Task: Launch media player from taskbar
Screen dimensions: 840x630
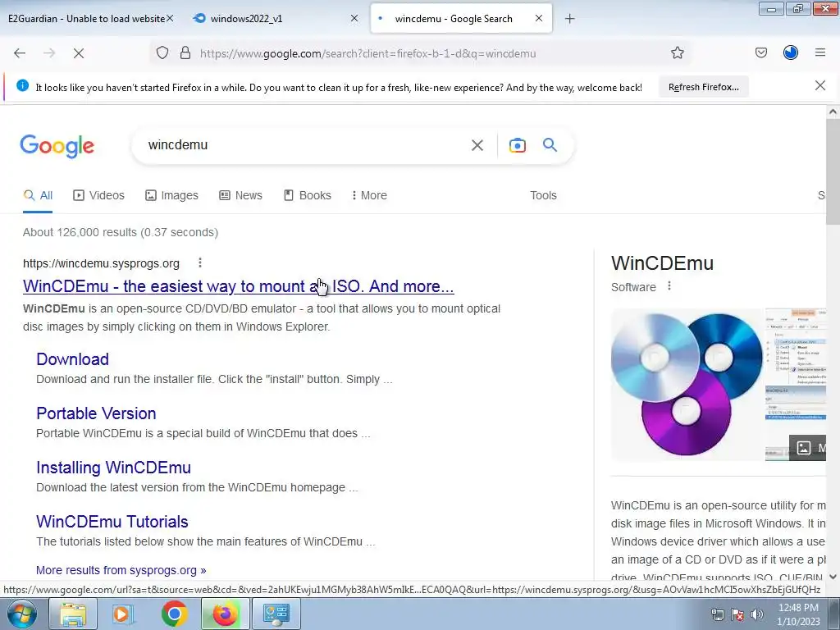Action: 123,614
